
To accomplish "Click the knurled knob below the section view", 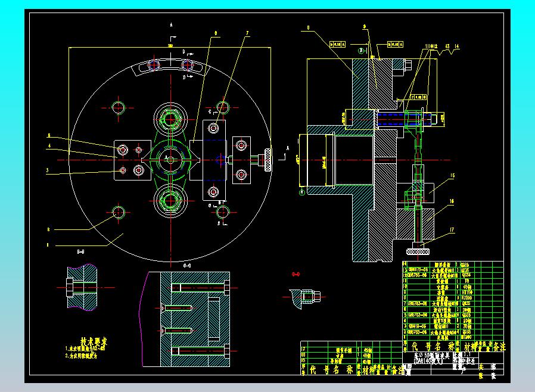I will pyautogui.click(x=418, y=251).
